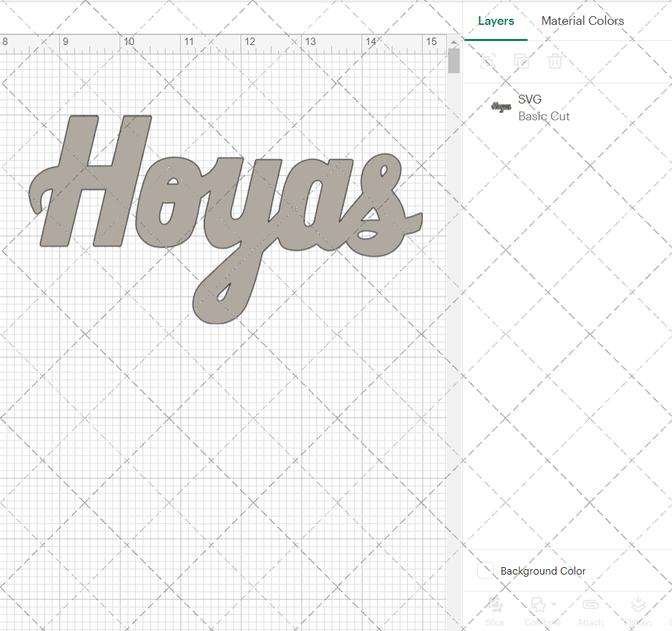Click the Group layers icon

tap(488, 61)
